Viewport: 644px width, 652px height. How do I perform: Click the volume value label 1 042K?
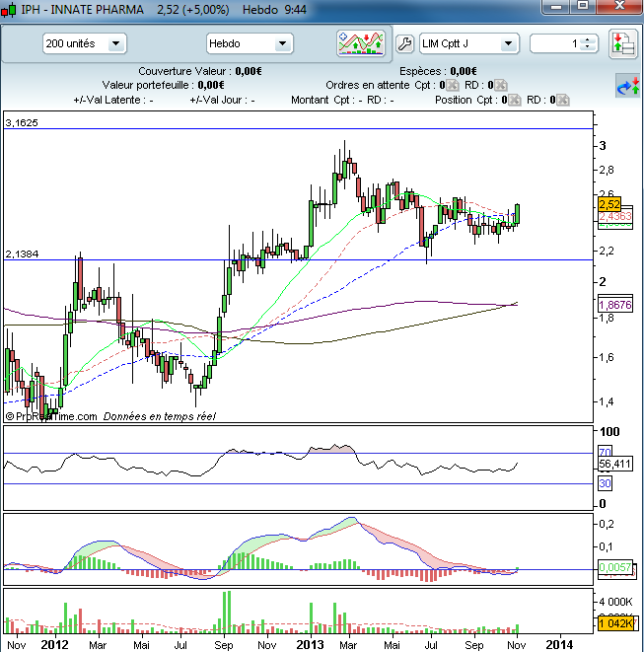click(x=615, y=623)
